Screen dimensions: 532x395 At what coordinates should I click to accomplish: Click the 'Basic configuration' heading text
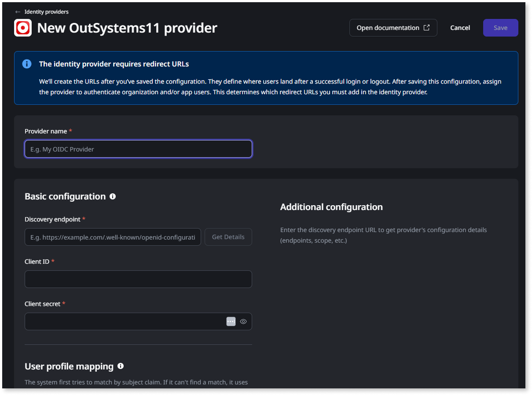coord(65,196)
